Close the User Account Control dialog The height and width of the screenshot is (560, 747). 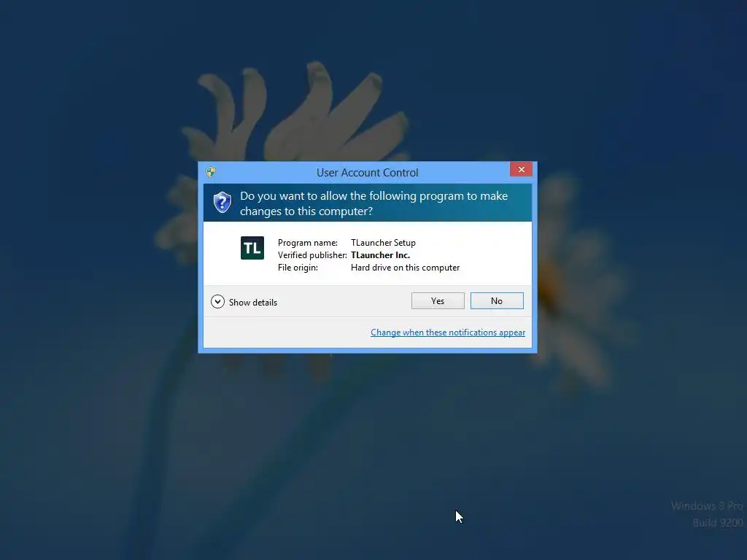point(521,169)
